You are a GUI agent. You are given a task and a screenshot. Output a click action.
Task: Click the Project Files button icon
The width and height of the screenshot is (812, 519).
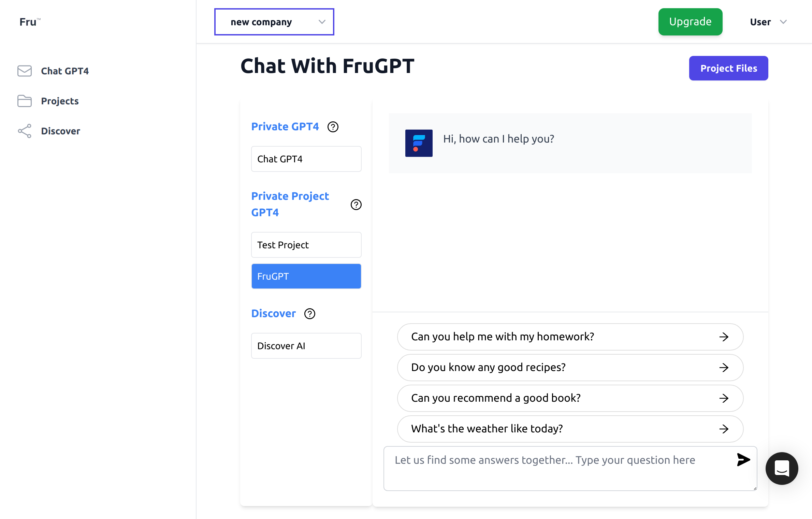(x=728, y=68)
